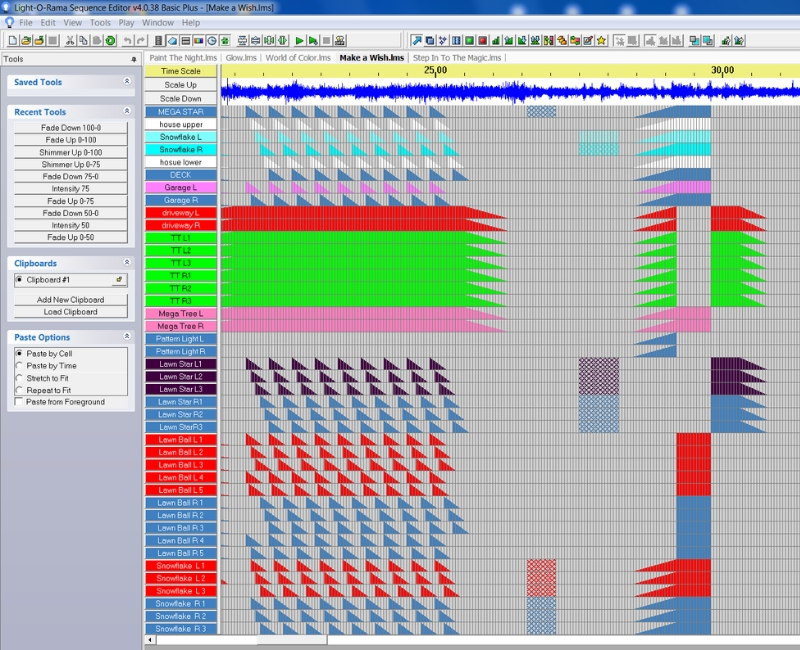This screenshot has height=650, width=800.
Task: Open the File menu
Action: (x=26, y=22)
